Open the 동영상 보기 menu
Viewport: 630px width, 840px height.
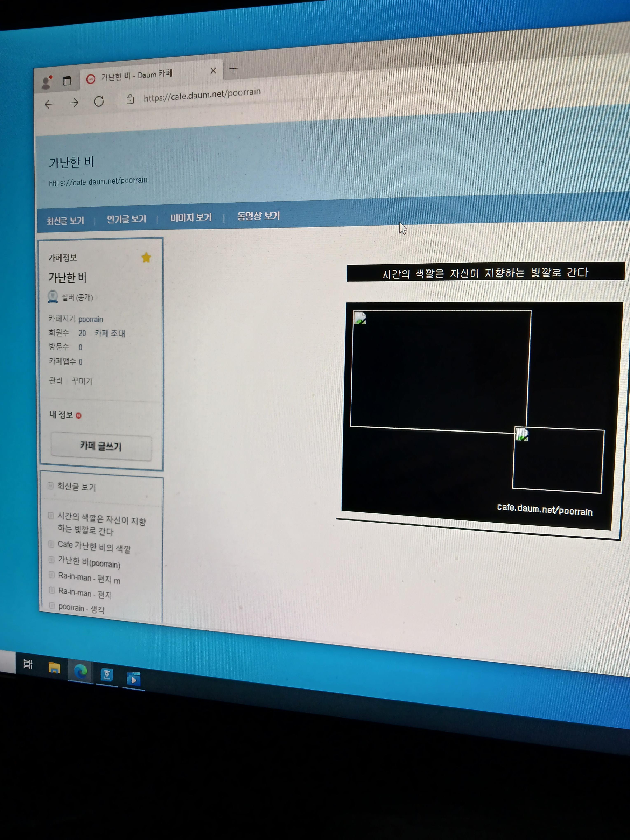(259, 216)
